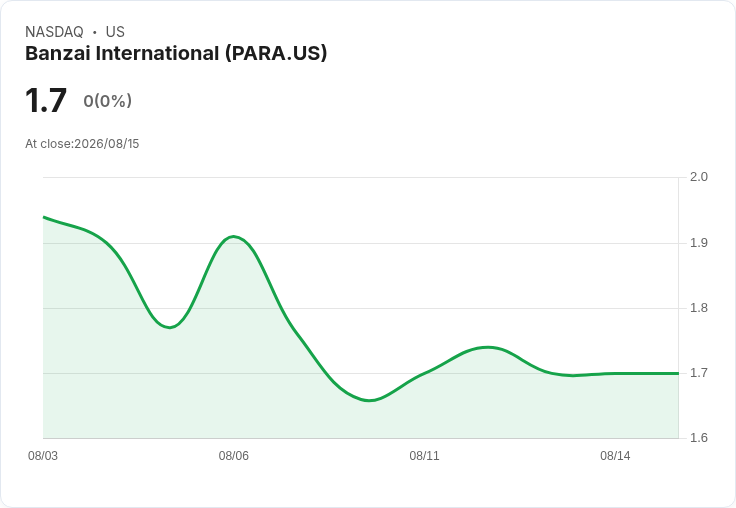Click the 0(0%) price change text
This screenshot has width=736, height=508.
click(x=107, y=101)
